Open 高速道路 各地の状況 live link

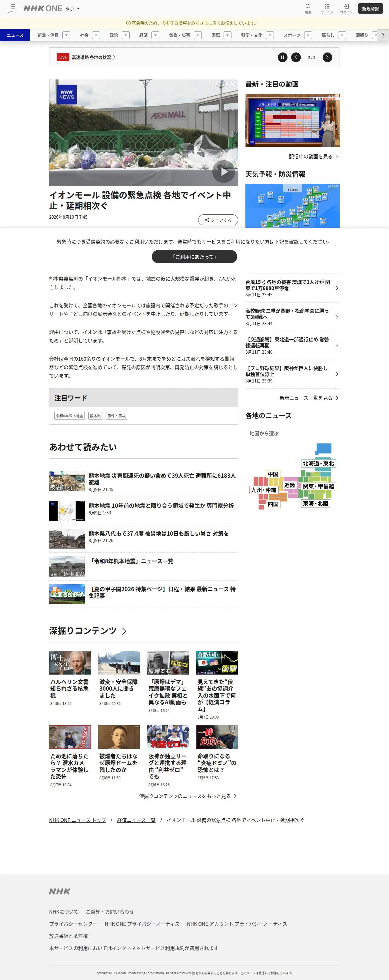point(93,57)
